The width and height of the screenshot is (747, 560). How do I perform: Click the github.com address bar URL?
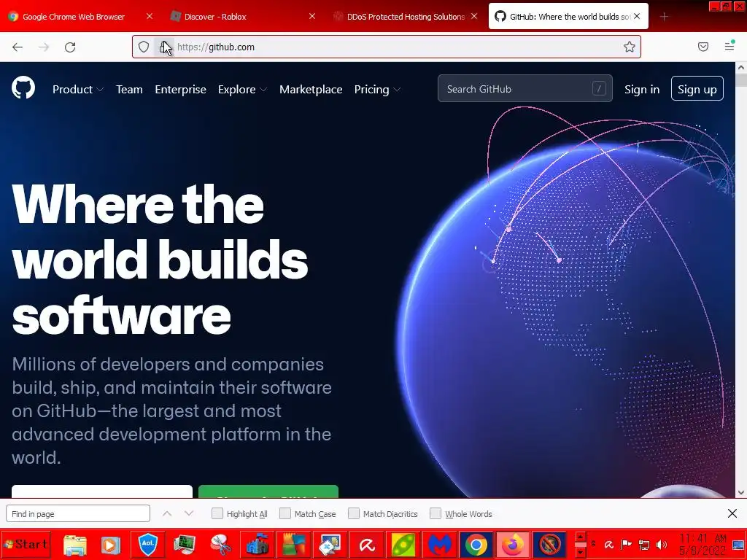pyautogui.click(x=216, y=47)
